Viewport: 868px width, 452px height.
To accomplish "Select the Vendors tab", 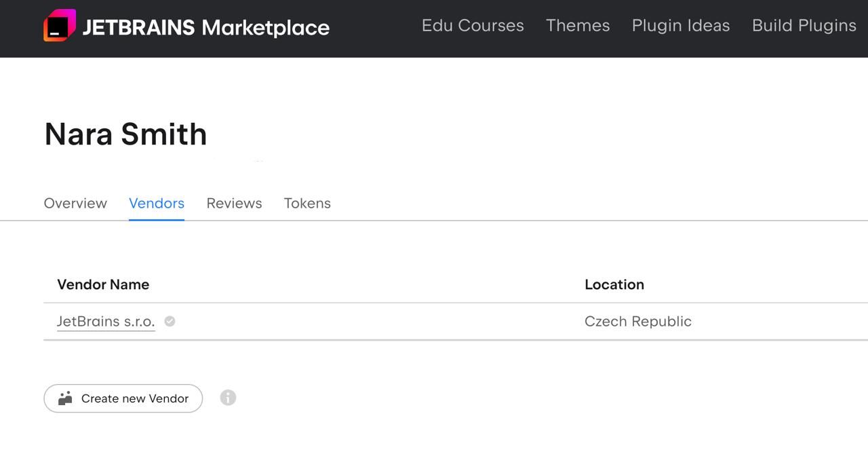I will point(157,203).
